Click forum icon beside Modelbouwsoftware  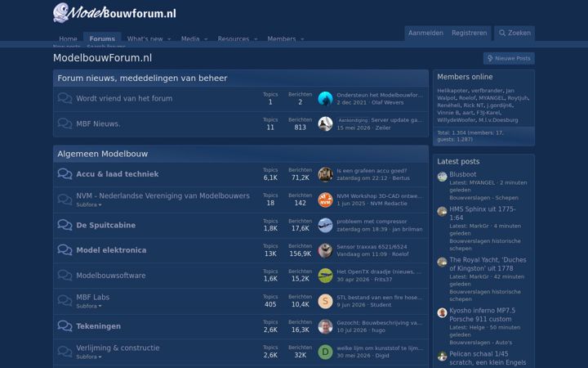tap(65, 276)
